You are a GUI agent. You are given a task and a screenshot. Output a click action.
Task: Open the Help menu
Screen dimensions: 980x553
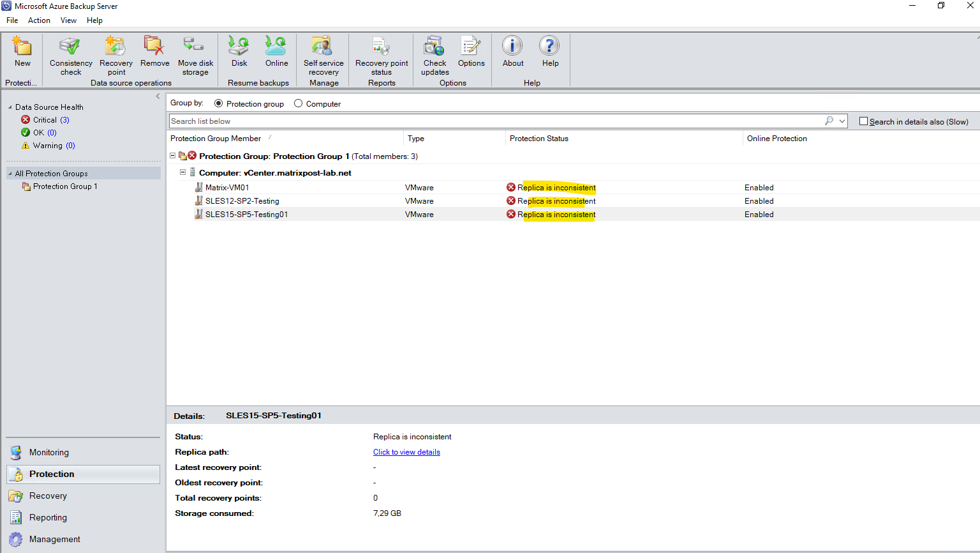point(94,20)
